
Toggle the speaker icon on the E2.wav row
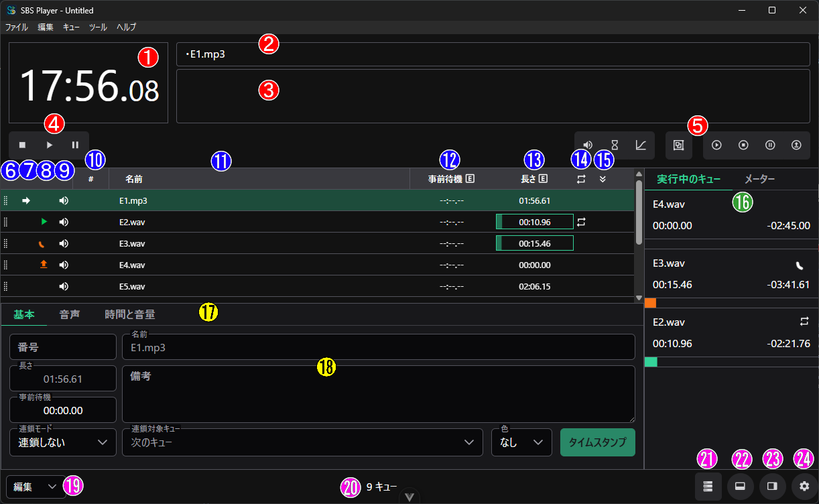pyautogui.click(x=64, y=222)
